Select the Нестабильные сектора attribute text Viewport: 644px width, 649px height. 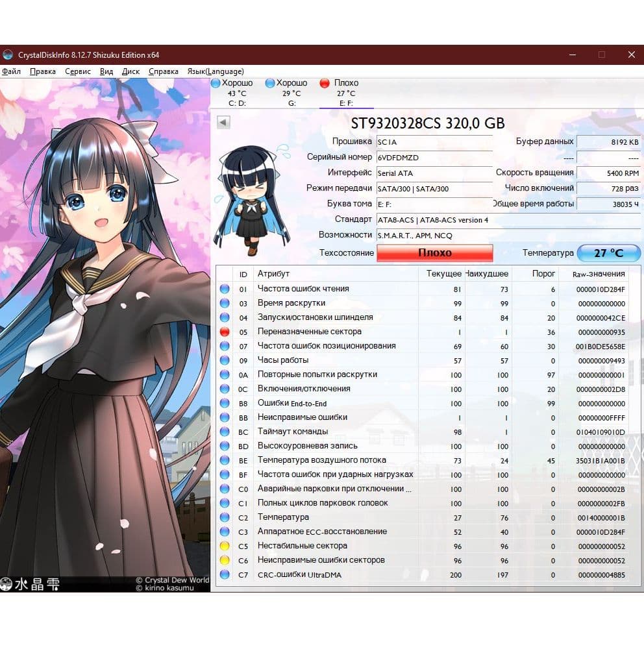(303, 546)
